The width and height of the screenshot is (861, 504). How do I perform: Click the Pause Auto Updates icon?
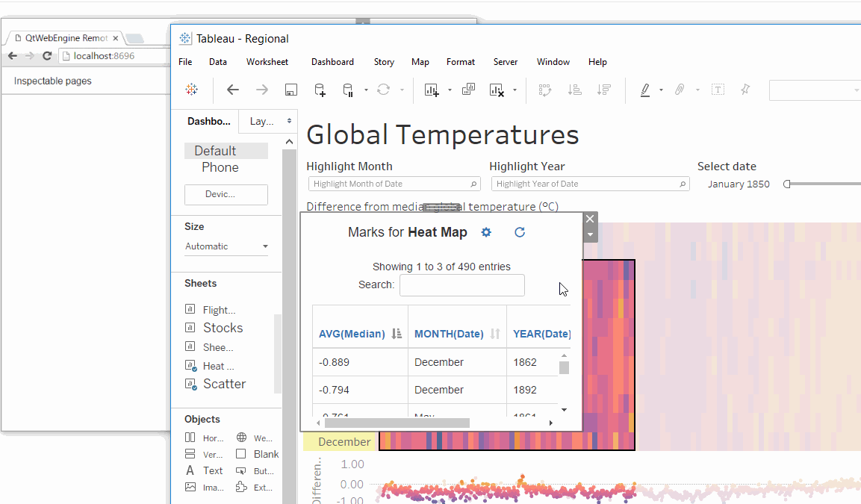coord(348,90)
